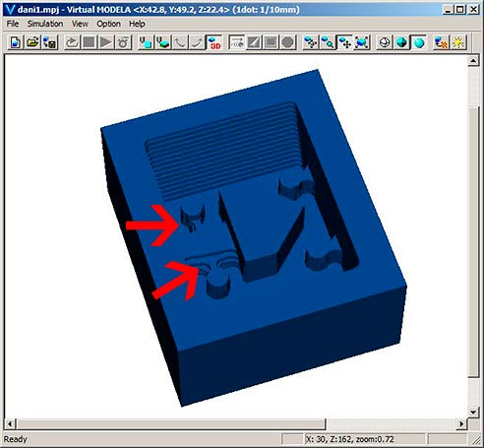Click the horizontal scrollbar right arrow
Image resolution: width=484 pixels, height=448 pixels.
pos(461,423)
